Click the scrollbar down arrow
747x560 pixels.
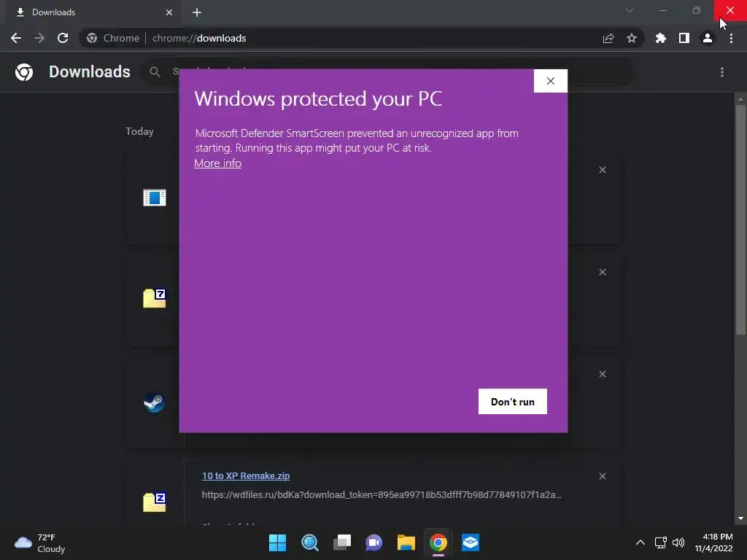pos(740,518)
